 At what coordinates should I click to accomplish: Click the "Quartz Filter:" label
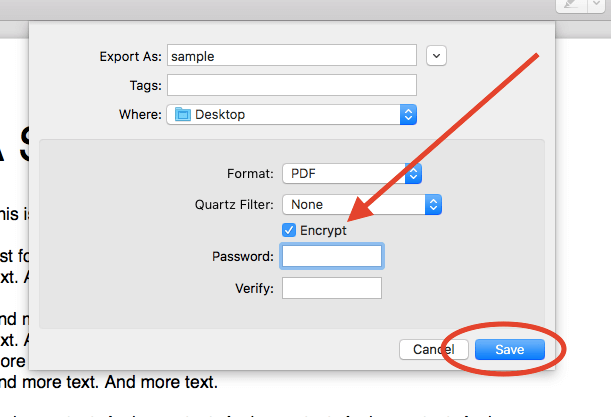click(x=234, y=204)
